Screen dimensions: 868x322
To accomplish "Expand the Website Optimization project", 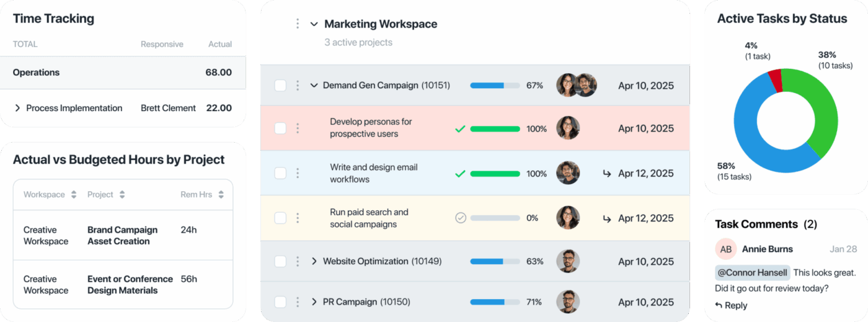I will pos(314,262).
